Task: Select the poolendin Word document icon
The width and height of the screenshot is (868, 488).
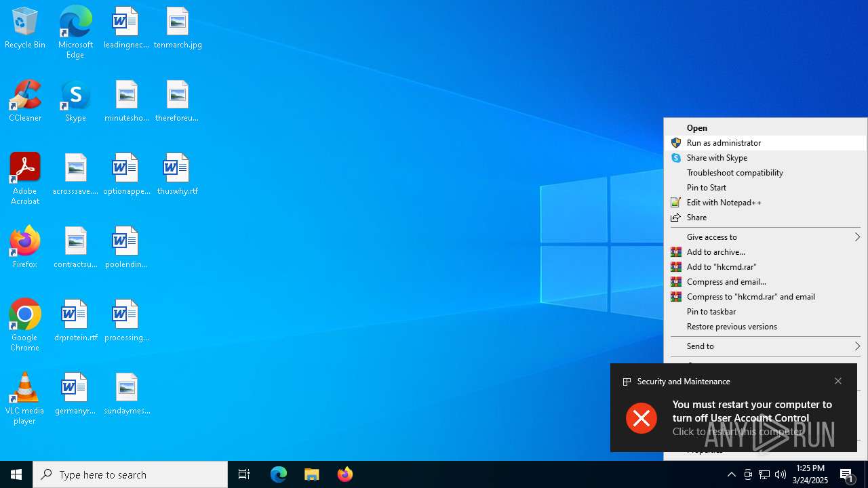Action: [126, 248]
